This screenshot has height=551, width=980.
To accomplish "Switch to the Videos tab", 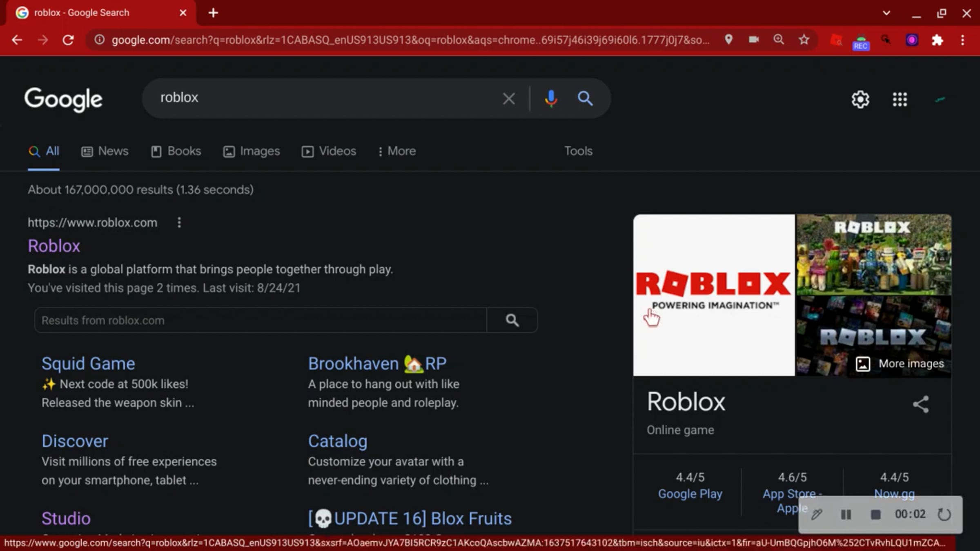I will 329,151.
